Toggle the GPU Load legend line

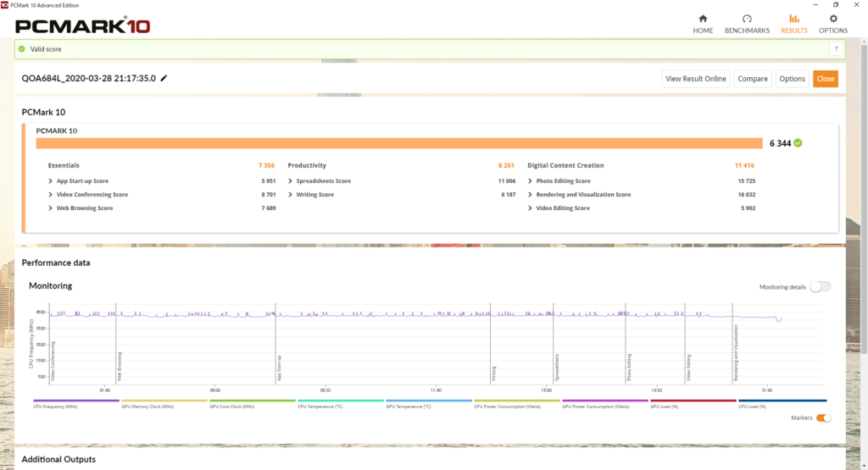(x=693, y=401)
